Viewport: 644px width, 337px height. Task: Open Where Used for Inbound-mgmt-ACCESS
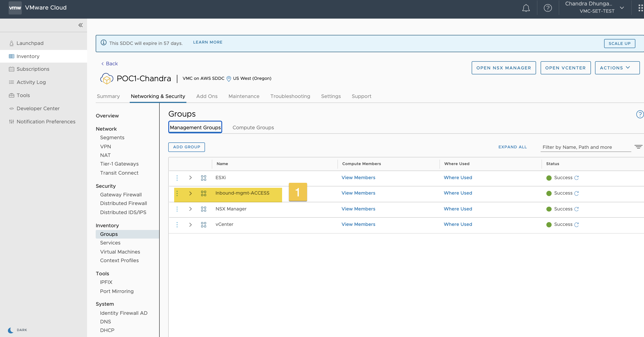458,193
